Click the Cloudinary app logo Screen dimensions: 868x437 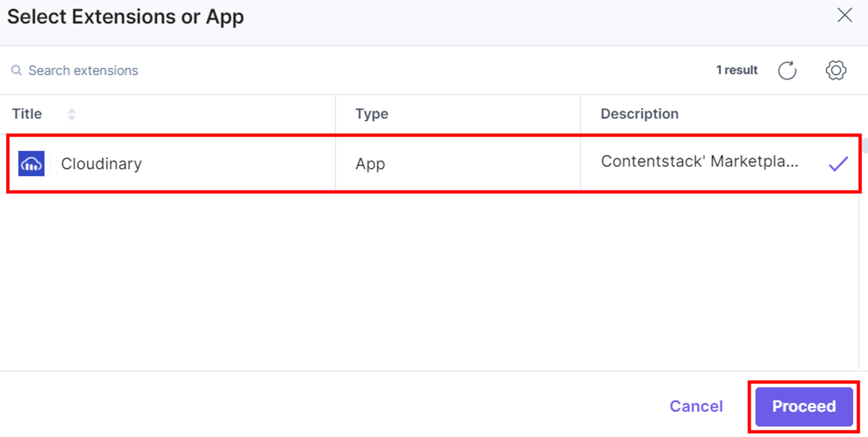coord(31,163)
